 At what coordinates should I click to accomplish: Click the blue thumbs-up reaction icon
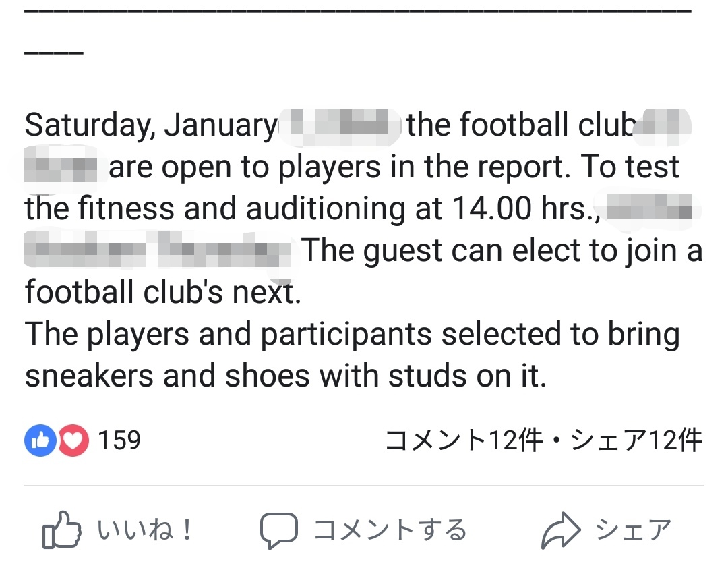coord(40,440)
